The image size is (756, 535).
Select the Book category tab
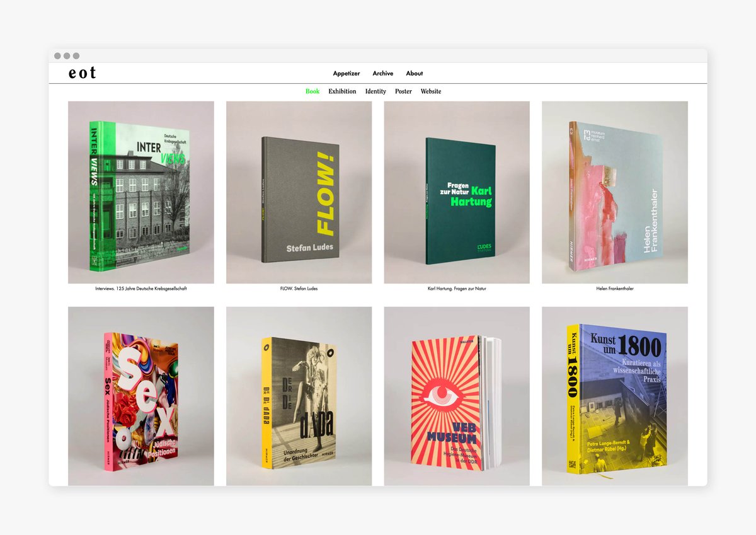[312, 91]
